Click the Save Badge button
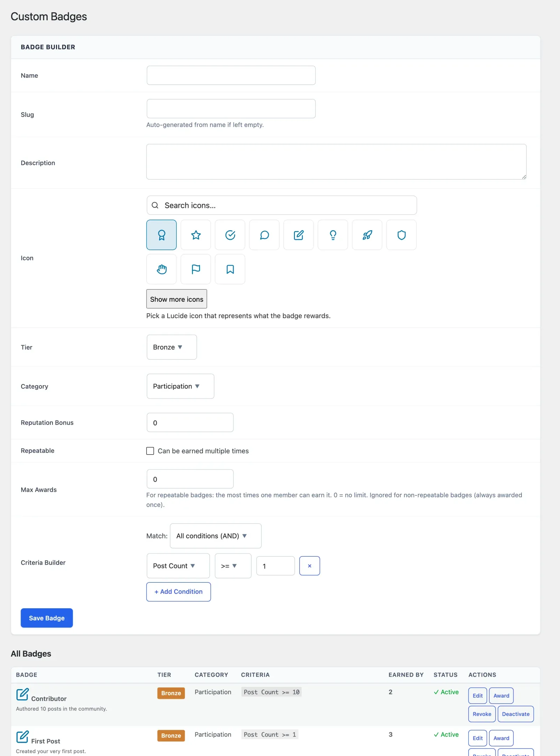The width and height of the screenshot is (560, 756). coord(47,618)
